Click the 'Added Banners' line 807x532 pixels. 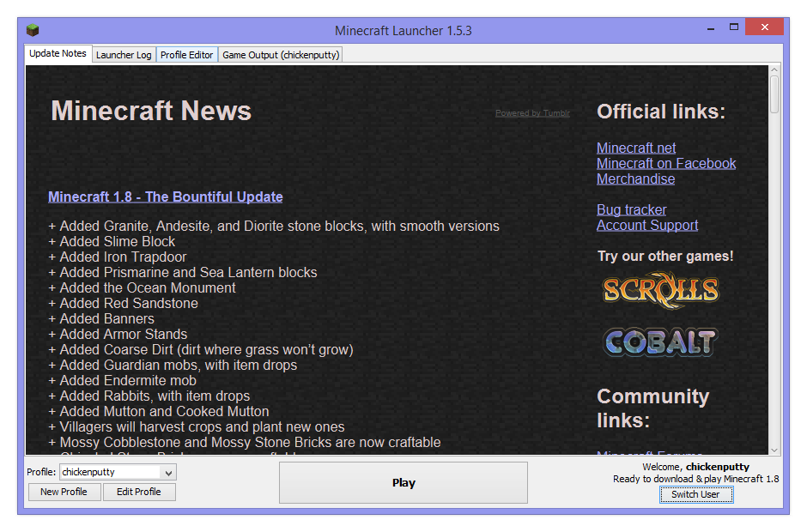pos(101,319)
